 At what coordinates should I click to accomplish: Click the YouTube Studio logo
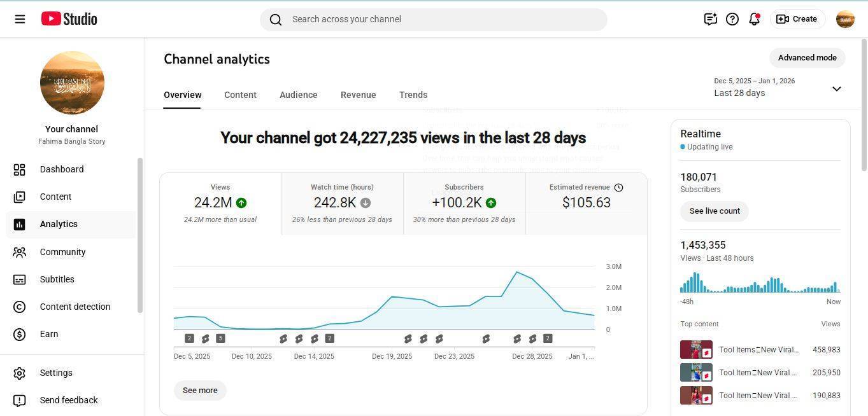pos(69,19)
